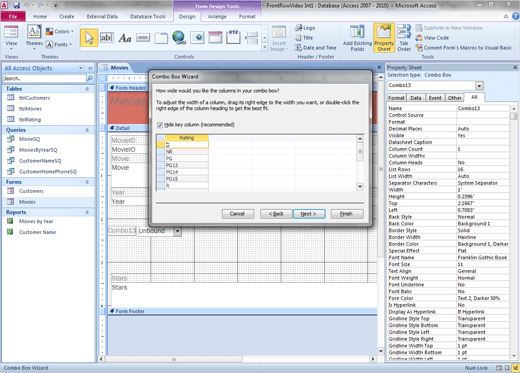
Task: Insert a Hyperlink control
Action: [x=179, y=38]
